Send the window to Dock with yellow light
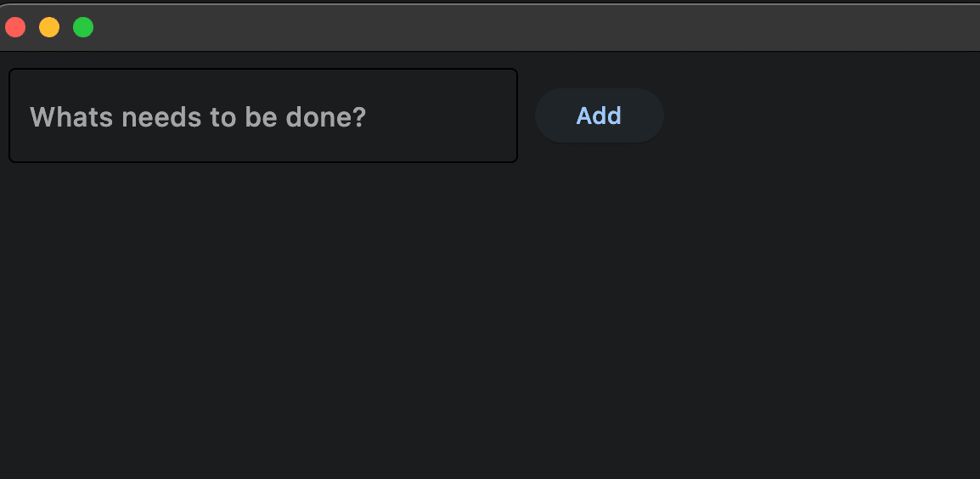Screen dimensions: 980x479 [x=49, y=27]
